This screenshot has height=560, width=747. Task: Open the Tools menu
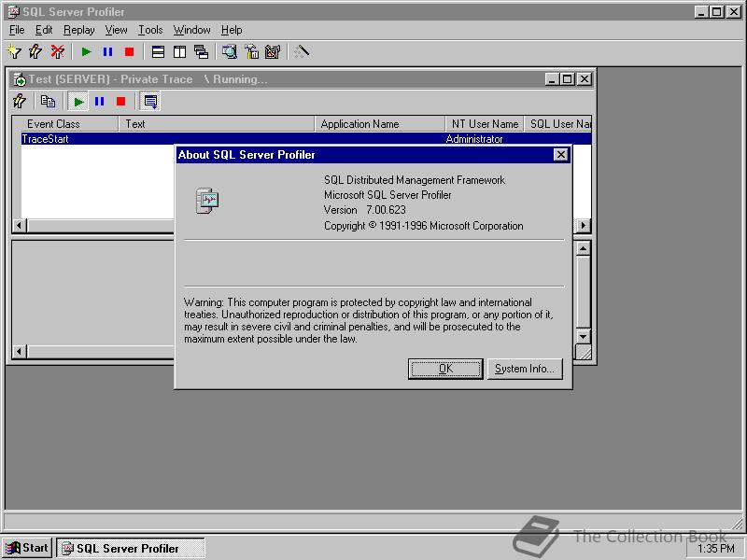(150, 30)
